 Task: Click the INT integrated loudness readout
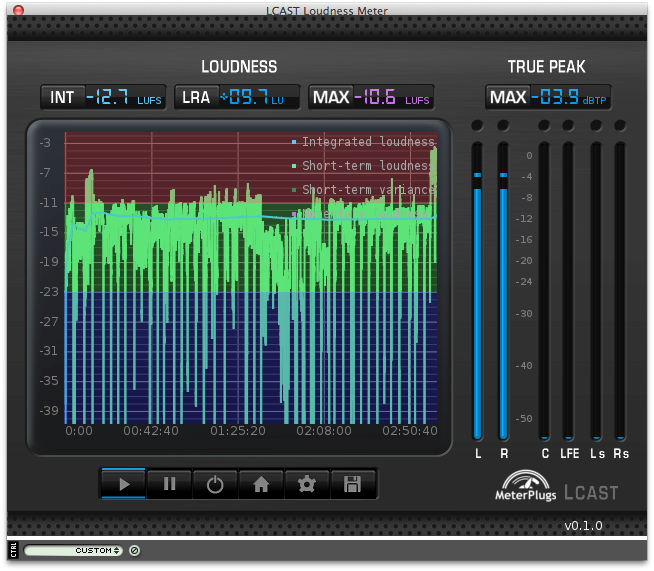click(103, 98)
